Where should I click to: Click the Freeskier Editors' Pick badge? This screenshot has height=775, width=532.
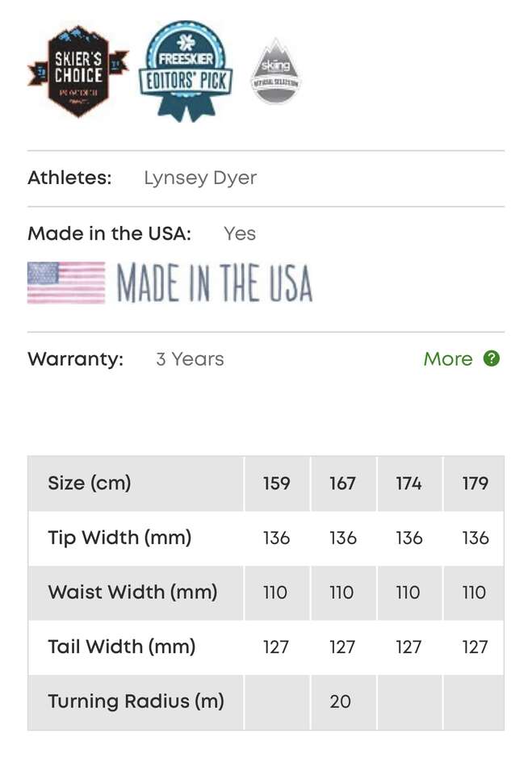tap(186, 71)
